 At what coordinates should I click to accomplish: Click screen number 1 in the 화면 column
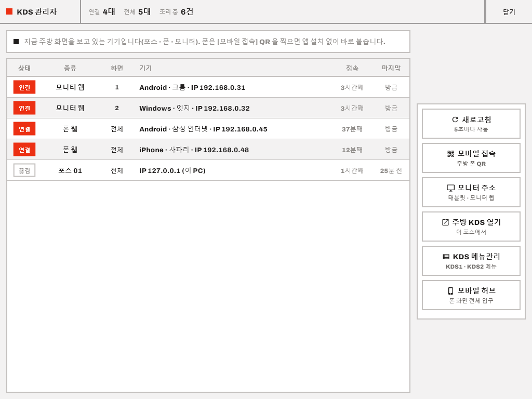(x=117, y=87)
